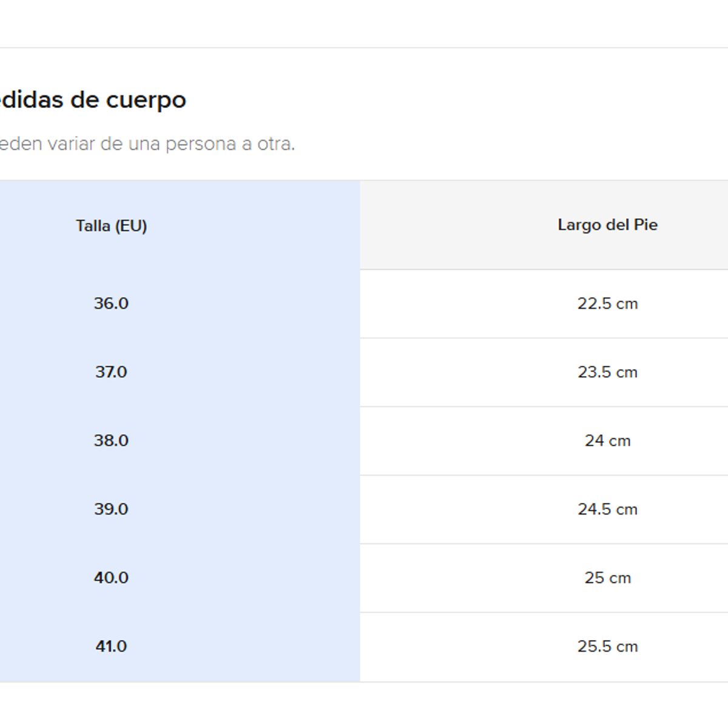Click the "Largo del Pie" column header
The width and height of the screenshot is (728, 728).
(x=607, y=225)
